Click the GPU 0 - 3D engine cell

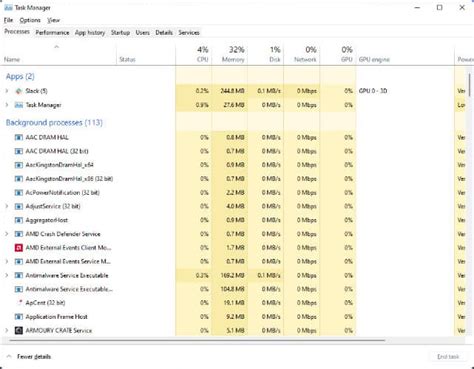(x=373, y=91)
